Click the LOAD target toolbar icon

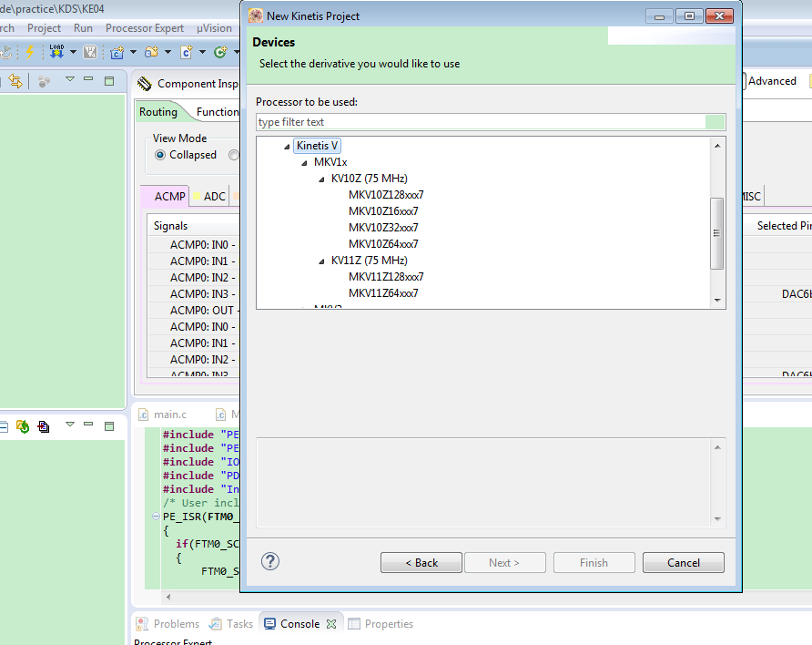click(x=56, y=51)
